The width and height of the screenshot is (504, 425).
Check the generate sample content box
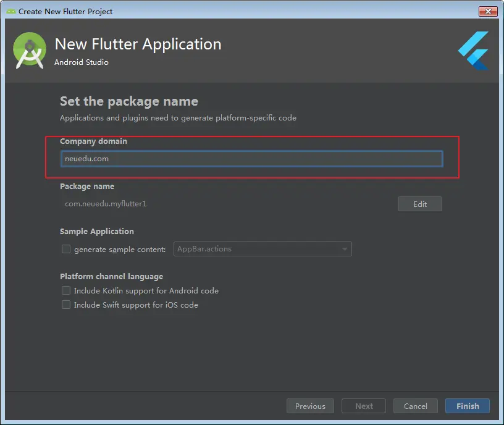pos(66,249)
